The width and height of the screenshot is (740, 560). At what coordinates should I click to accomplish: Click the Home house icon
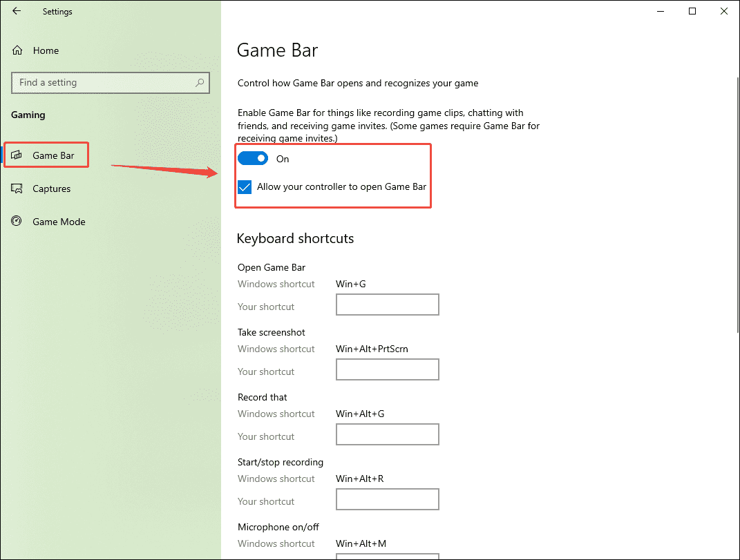pyautogui.click(x=17, y=50)
